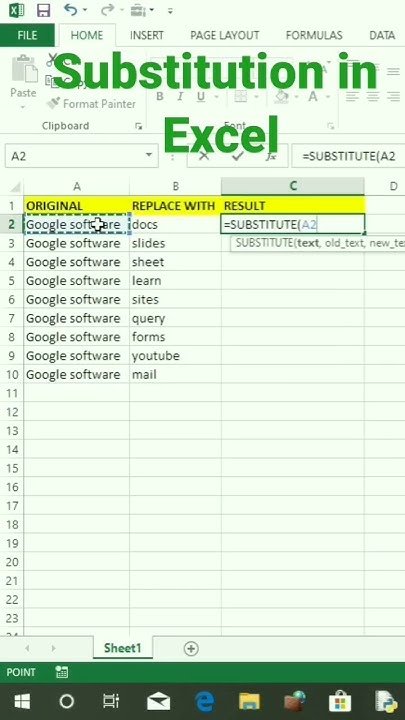Click the cell containing 'youtube'
405x720 pixels.
(x=175, y=355)
